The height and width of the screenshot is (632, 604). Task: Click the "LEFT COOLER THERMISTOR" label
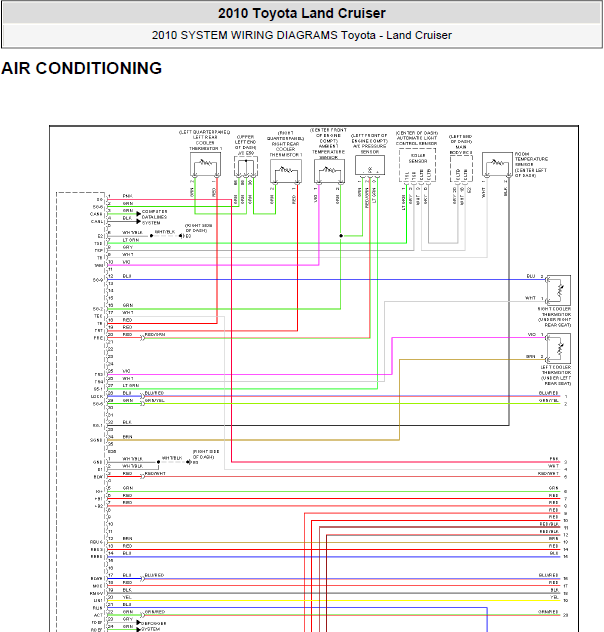pyautogui.click(x=556, y=370)
